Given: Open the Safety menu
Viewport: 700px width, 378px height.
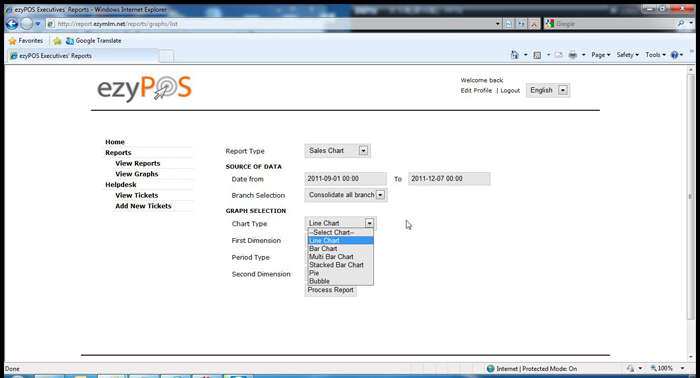Looking at the screenshot, I should (x=627, y=54).
